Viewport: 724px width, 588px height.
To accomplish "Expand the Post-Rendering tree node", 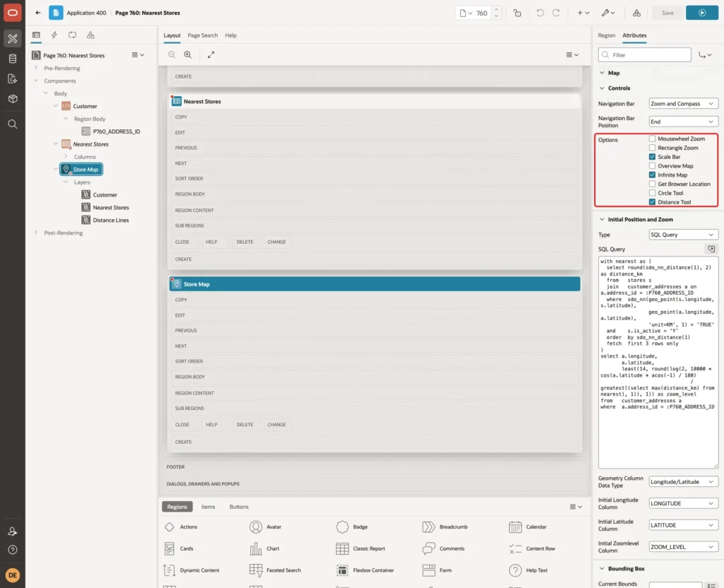I will tap(36, 233).
